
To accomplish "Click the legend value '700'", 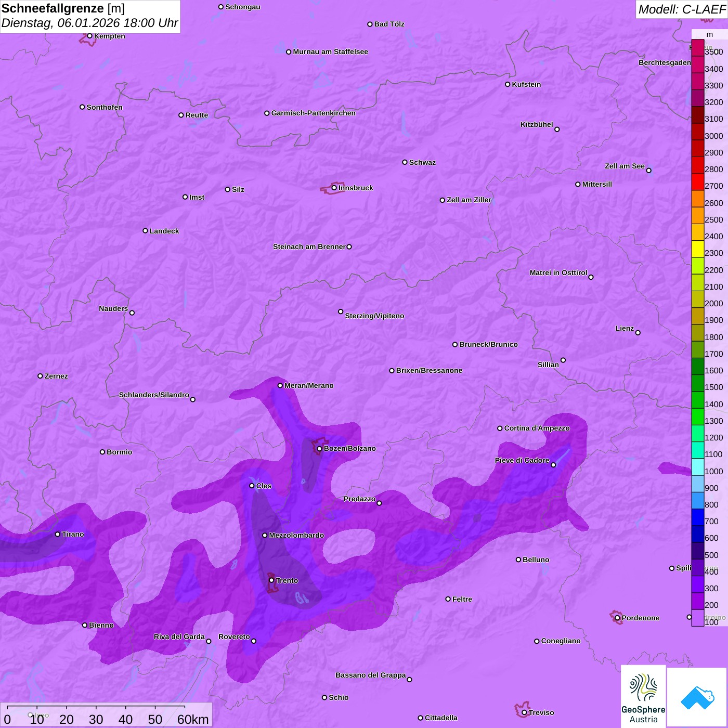I will point(711,521).
